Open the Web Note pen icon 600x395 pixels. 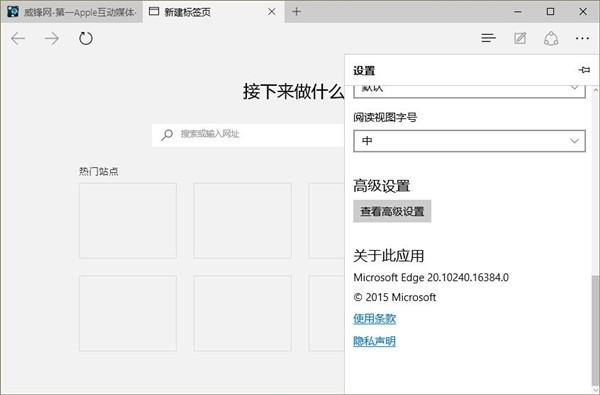click(520, 38)
